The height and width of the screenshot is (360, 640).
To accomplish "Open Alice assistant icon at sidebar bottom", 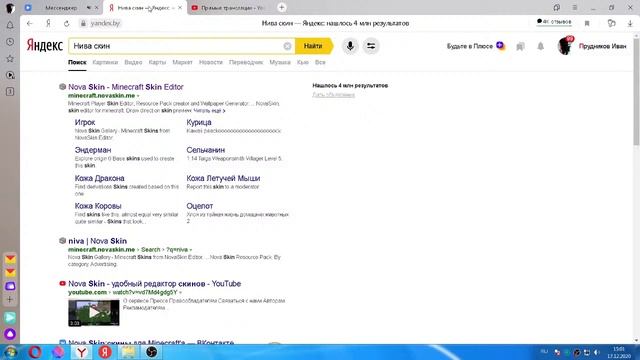I will tap(10, 334).
